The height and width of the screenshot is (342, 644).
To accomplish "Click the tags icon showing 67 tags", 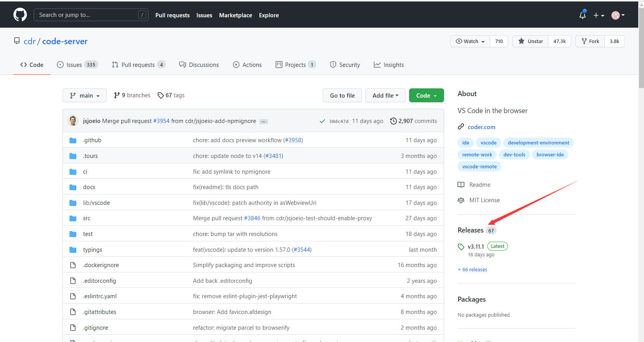I will pyautogui.click(x=160, y=95).
